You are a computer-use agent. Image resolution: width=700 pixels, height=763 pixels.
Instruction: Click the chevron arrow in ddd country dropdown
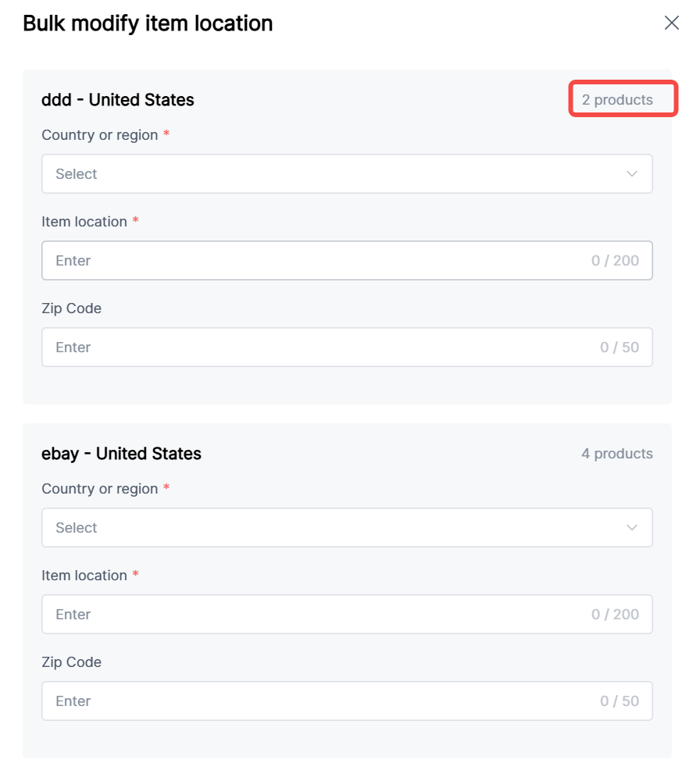coord(632,174)
